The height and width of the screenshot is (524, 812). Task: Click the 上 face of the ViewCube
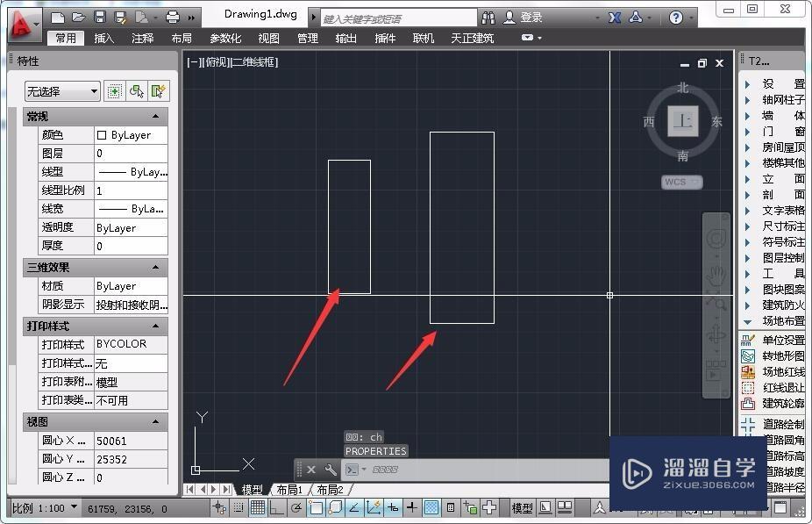(x=682, y=121)
